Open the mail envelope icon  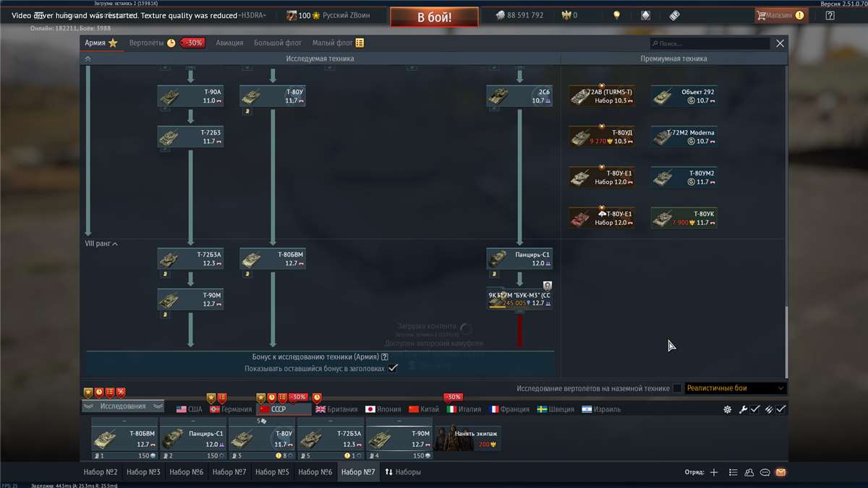[x=780, y=473]
